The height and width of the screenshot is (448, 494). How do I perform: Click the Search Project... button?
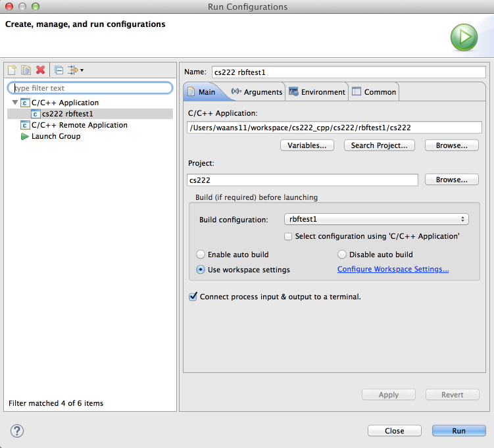(379, 145)
